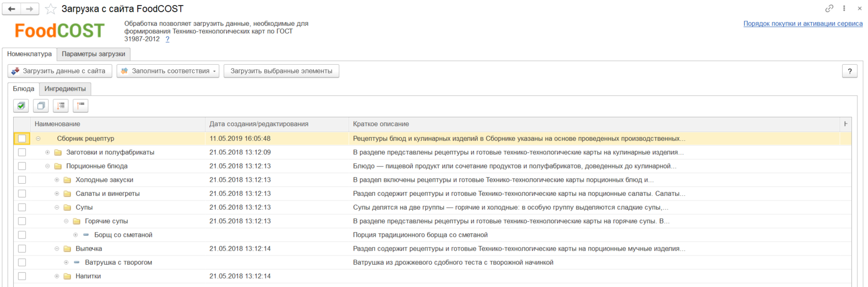The height and width of the screenshot is (287, 868).
Task: Click the uncheck all items icon
Action: (41, 106)
